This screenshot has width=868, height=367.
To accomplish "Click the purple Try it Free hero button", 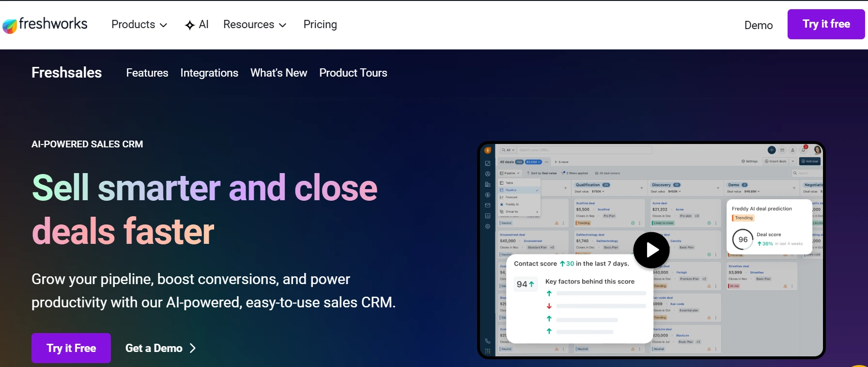I will (71, 348).
